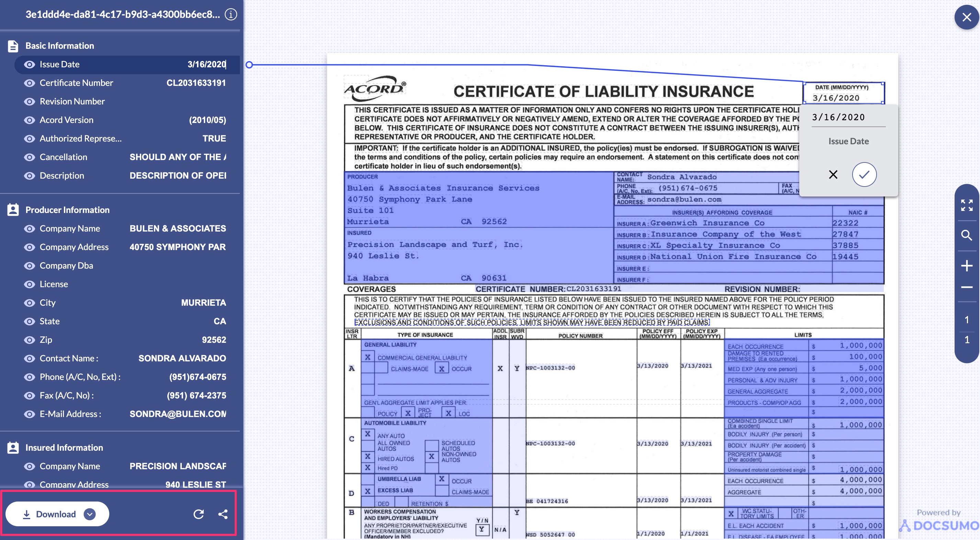Click the License row label
The width and height of the screenshot is (980, 540).
click(54, 284)
